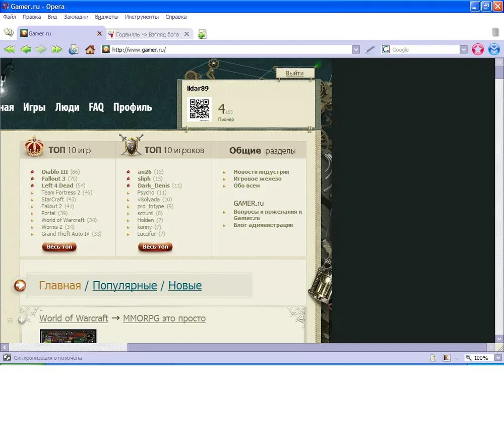Open the Файл menu

(10, 17)
